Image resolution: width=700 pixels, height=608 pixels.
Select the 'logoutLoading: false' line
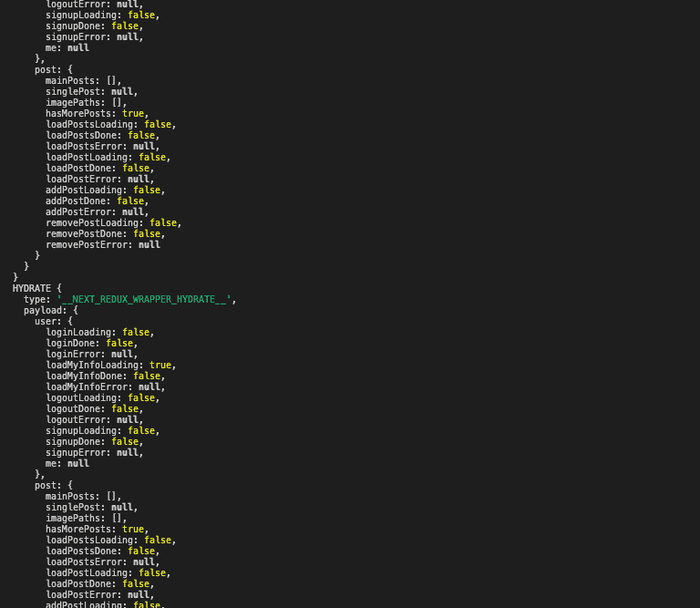click(x=103, y=397)
